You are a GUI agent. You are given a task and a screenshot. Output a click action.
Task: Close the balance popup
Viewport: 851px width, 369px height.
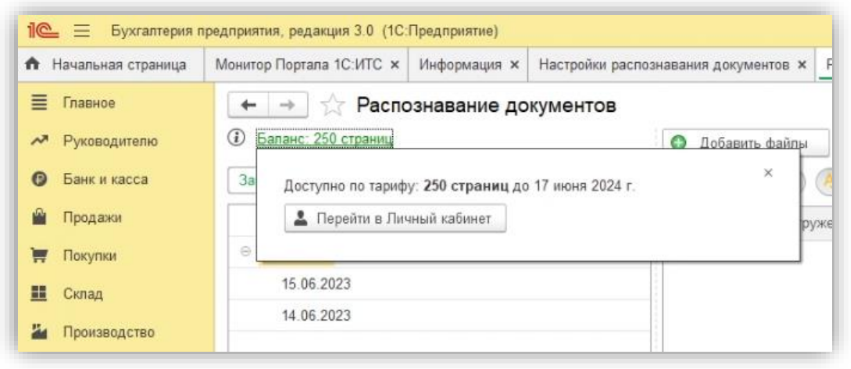768,173
